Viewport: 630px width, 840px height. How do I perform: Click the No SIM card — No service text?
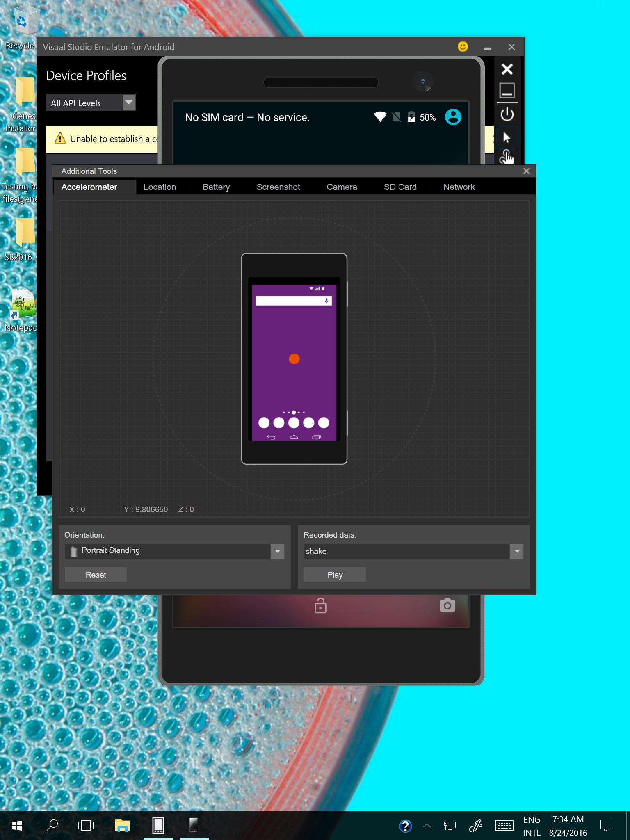[x=247, y=117]
